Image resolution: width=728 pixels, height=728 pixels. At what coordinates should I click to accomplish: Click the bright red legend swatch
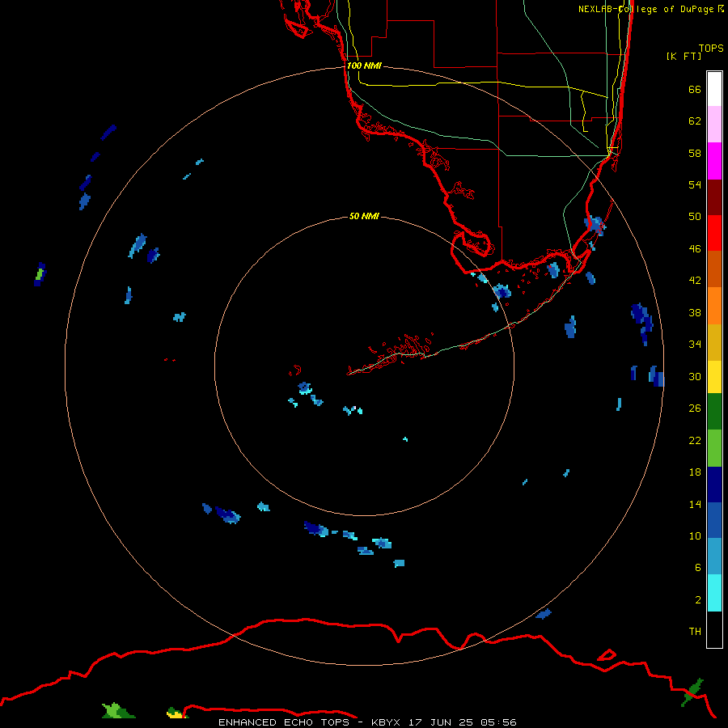point(714,233)
